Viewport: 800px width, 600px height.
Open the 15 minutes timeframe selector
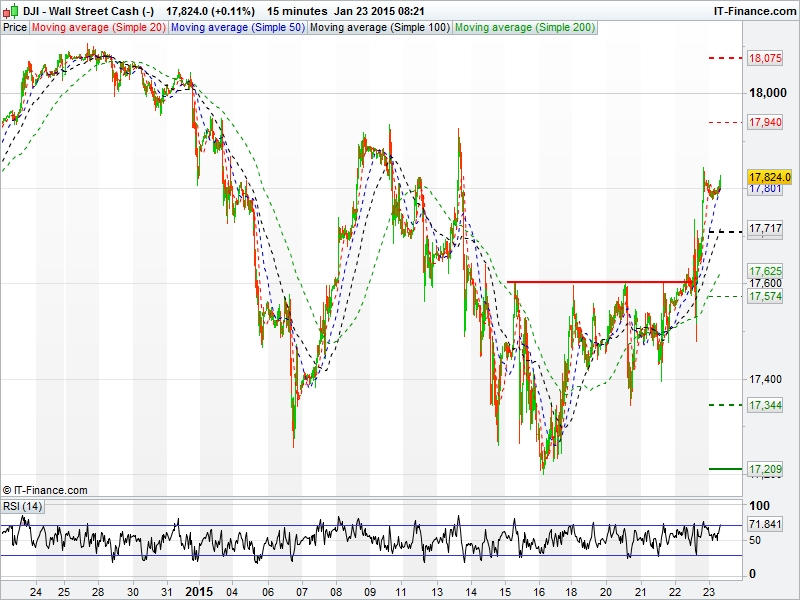tap(297, 11)
